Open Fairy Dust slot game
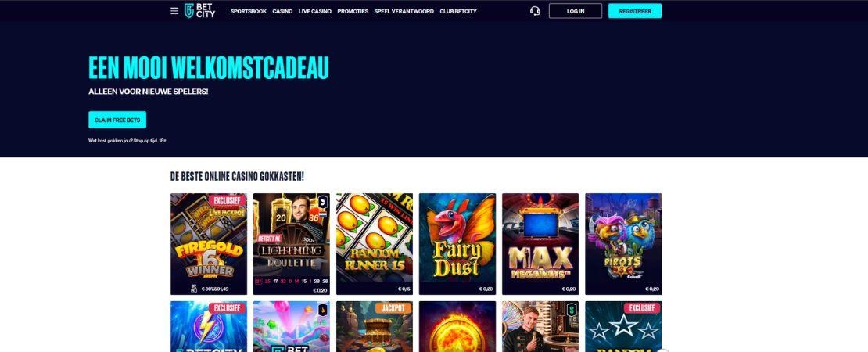Viewport: 868px width, 352px height. pos(457,244)
